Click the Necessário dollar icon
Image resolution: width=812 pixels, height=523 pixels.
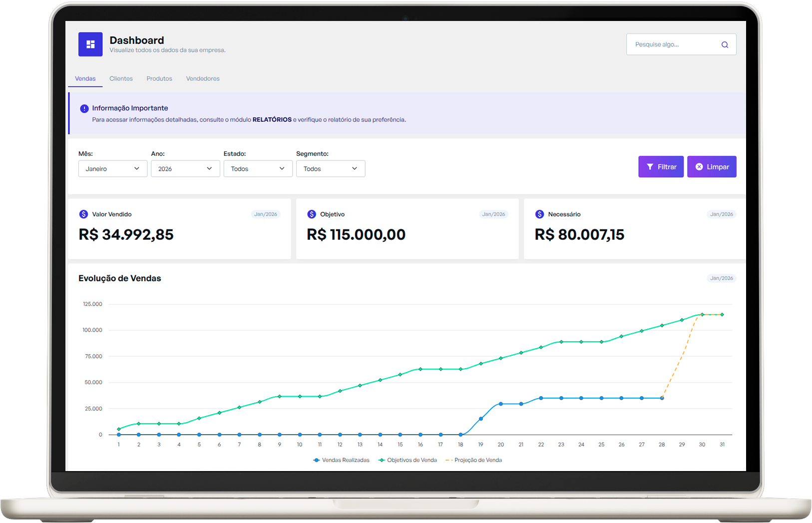pyautogui.click(x=539, y=214)
